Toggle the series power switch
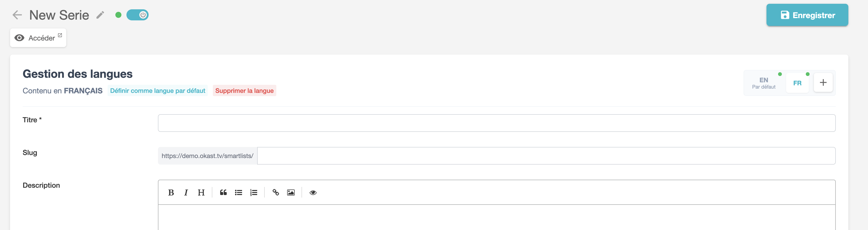Viewport: 868px width, 230px height. (x=138, y=15)
